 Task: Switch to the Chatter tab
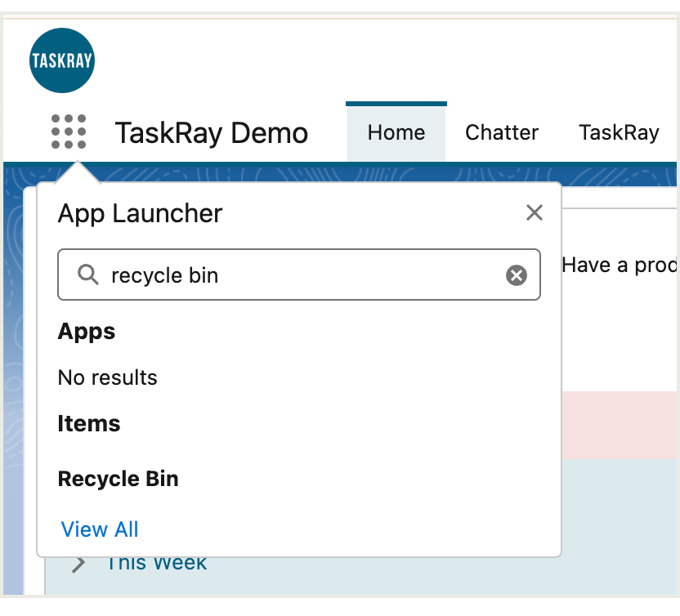click(502, 132)
